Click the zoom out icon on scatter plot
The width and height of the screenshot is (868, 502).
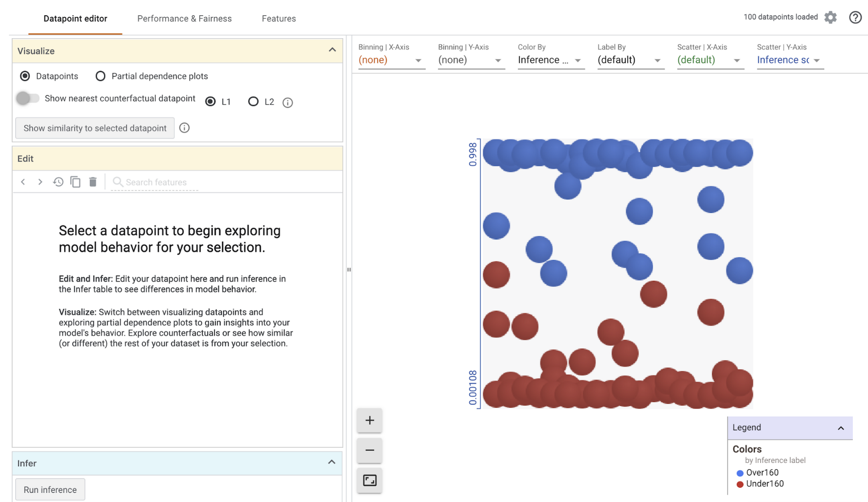coord(369,450)
